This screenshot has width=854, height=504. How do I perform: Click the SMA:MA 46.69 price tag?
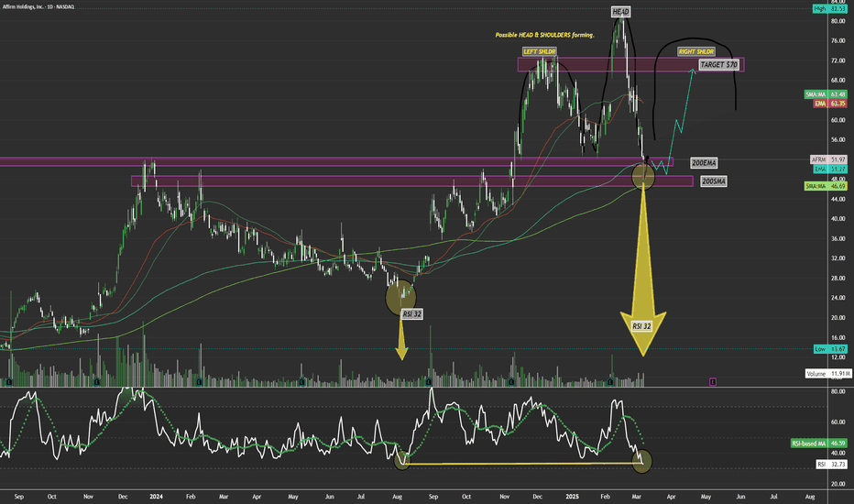point(826,186)
